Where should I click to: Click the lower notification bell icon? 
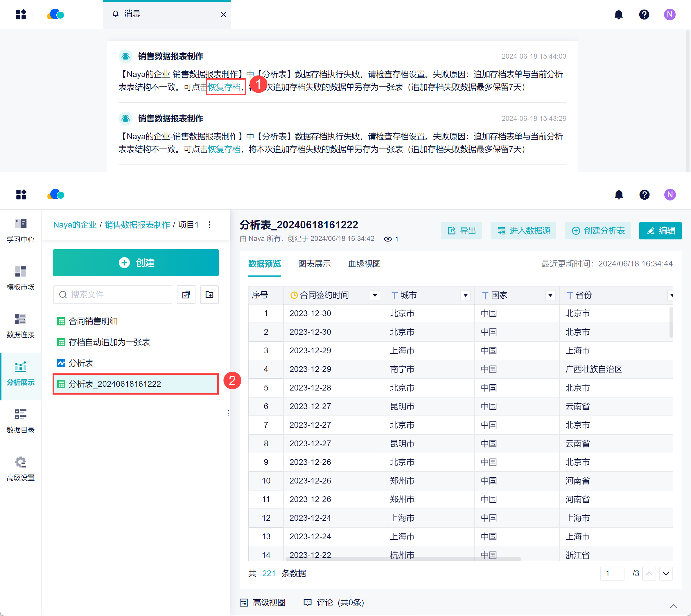click(619, 195)
